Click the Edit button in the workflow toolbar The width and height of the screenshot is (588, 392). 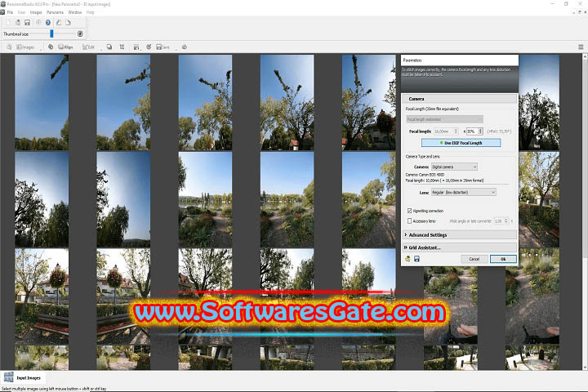coord(88,47)
